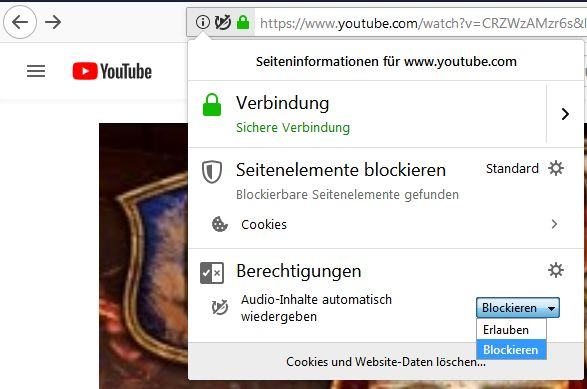Click Audio-Inhalte automatisch wiedergeben label
587x389 pixels.
point(317,308)
